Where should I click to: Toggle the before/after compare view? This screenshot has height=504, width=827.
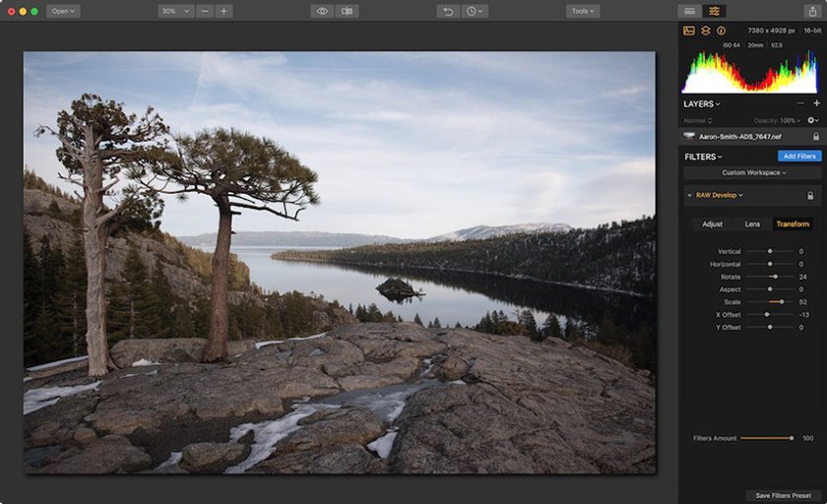(347, 11)
